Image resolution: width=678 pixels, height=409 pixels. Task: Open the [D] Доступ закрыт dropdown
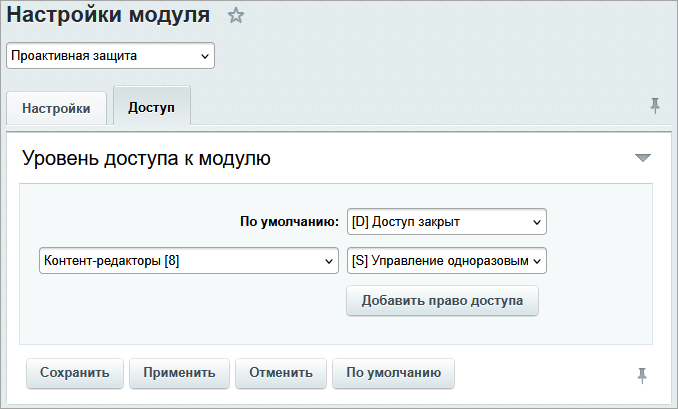[446, 220]
